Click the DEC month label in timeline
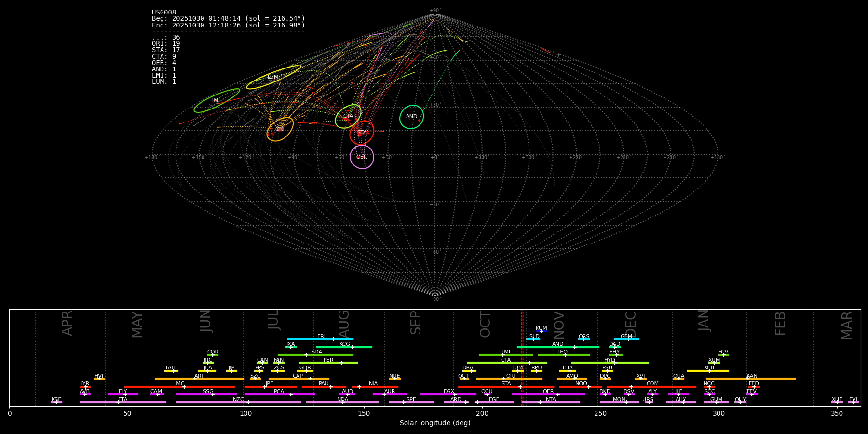 631,323
